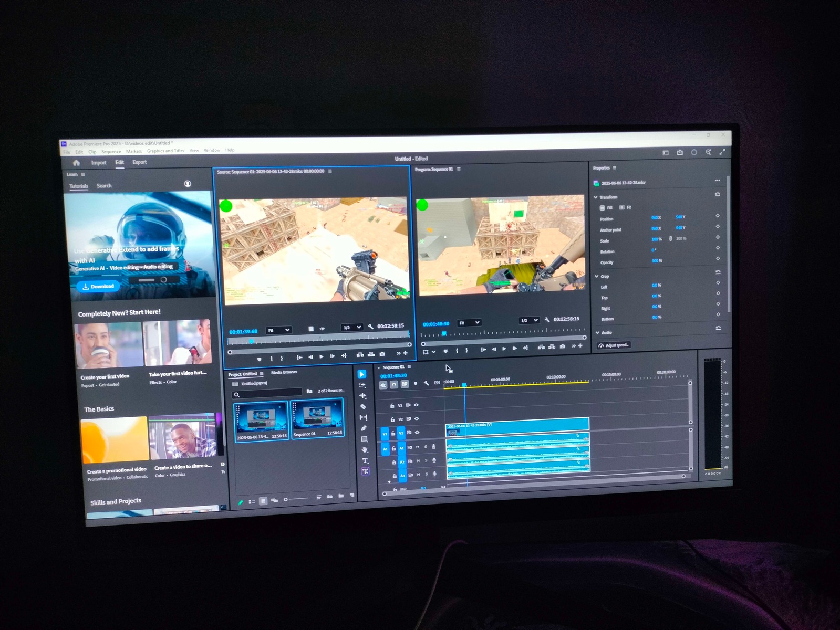Viewport: 840px width, 630px height.
Task: Open the Sequence menu
Action: coord(111,152)
